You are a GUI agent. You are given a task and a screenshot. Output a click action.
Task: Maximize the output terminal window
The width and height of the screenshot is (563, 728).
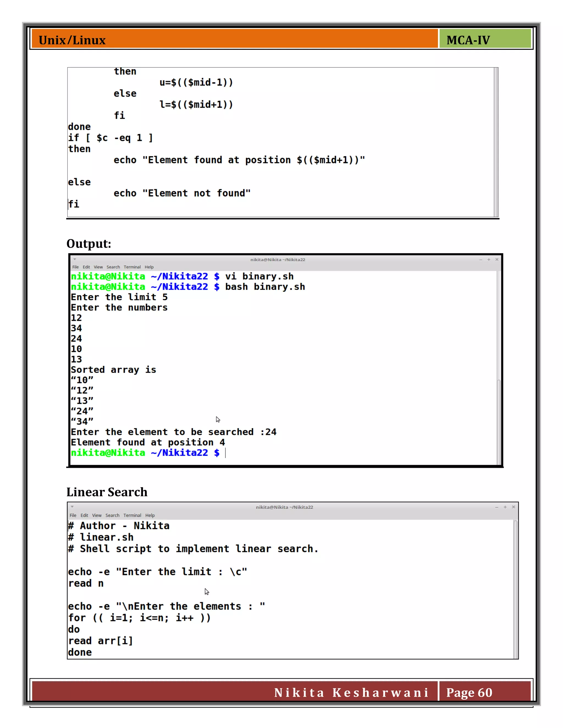(x=489, y=260)
